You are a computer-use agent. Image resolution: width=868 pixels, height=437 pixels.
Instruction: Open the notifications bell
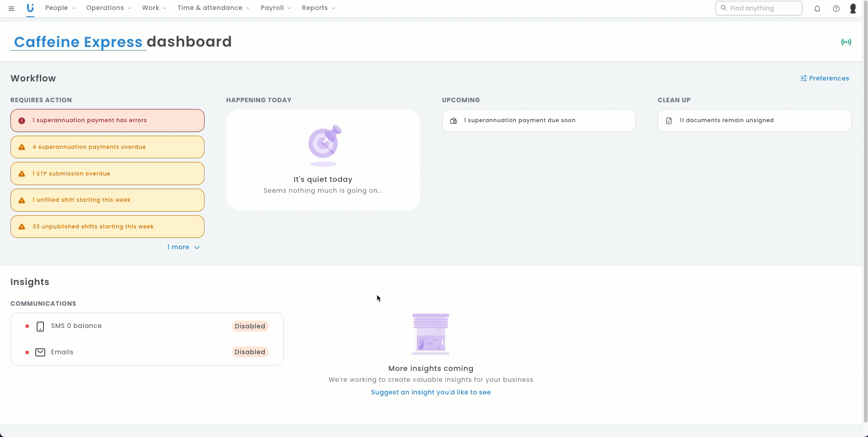coord(817,8)
